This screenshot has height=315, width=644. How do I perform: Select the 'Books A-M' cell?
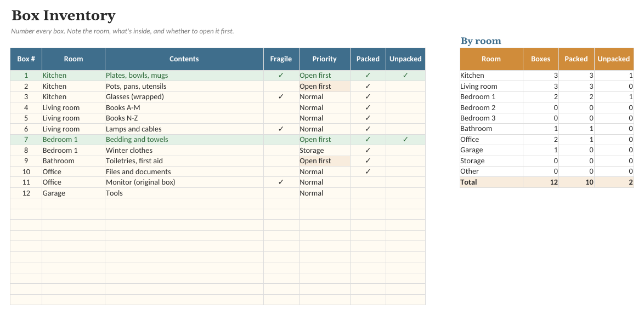click(x=184, y=107)
